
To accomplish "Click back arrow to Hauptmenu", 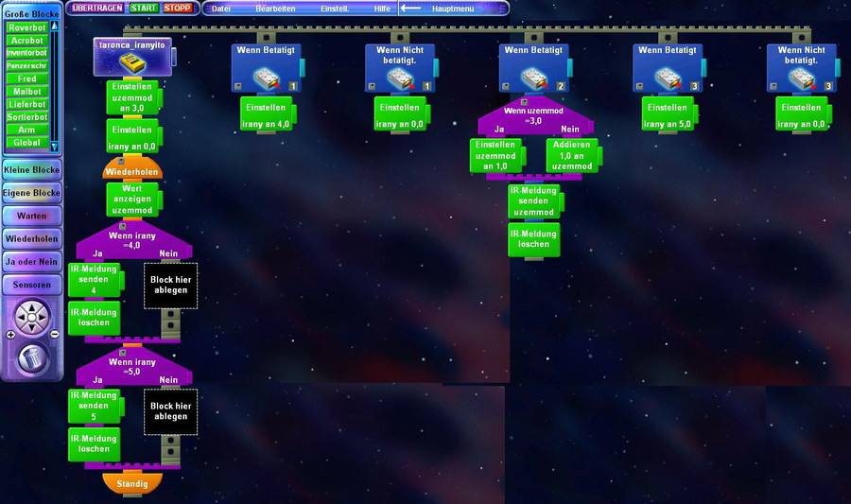I will pos(411,9).
